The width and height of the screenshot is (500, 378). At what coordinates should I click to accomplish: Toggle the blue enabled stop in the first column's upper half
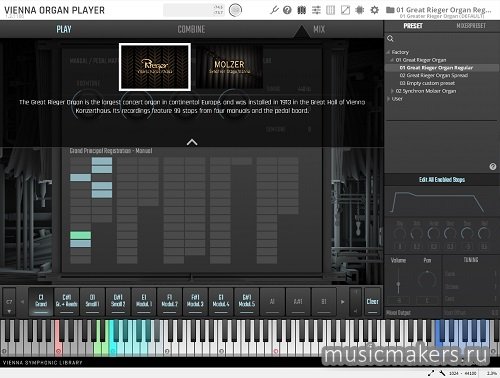(80, 178)
